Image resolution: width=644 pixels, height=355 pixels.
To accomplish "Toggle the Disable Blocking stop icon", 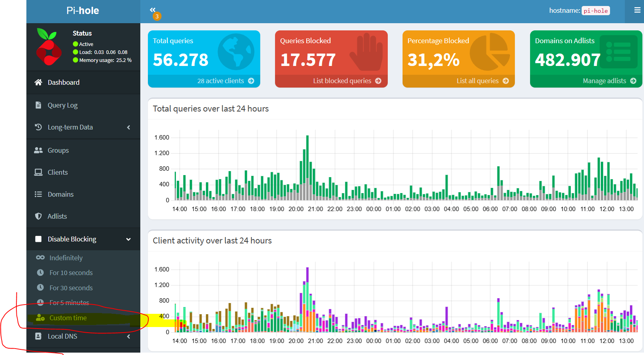I will tap(38, 239).
